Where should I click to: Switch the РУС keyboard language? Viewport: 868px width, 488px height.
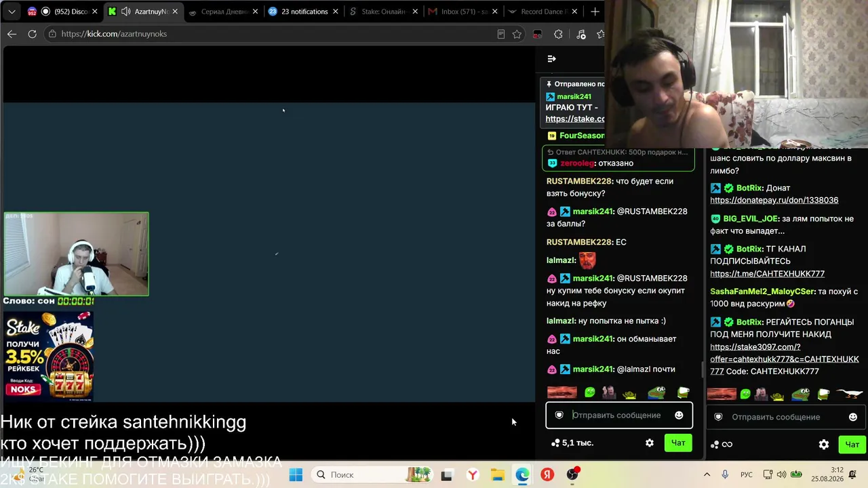click(746, 474)
